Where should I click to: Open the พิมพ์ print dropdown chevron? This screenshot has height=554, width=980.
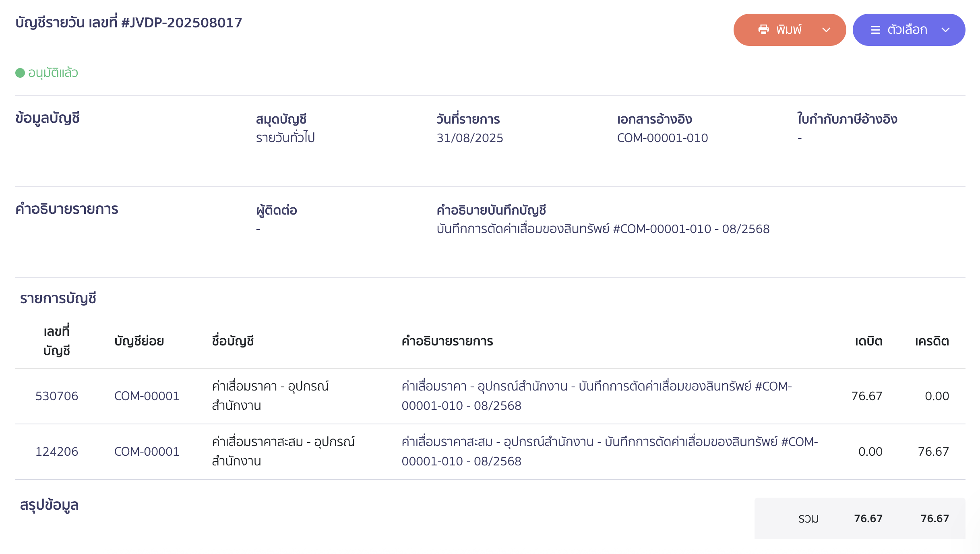(x=827, y=29)
